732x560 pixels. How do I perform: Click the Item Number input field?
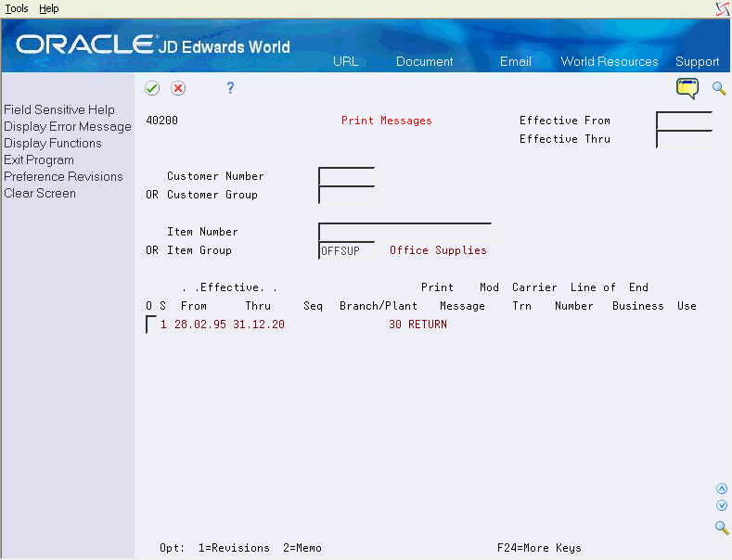tap(405, 232)
